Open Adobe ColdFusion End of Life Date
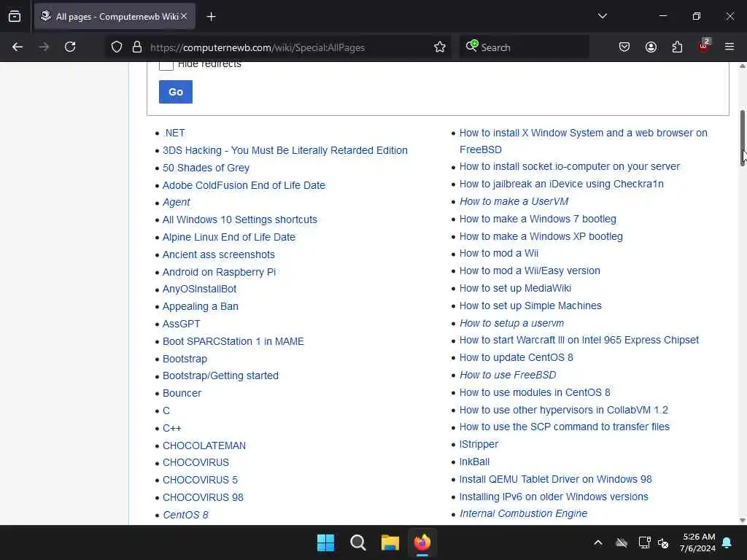Viewport: 747px width, 560px height. coord(244,185)
